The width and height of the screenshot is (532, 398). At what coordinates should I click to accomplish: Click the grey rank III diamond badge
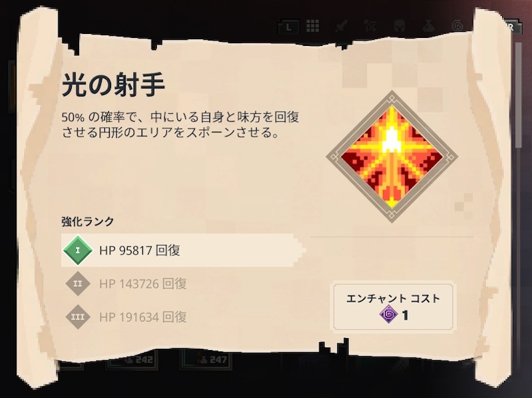78,317
